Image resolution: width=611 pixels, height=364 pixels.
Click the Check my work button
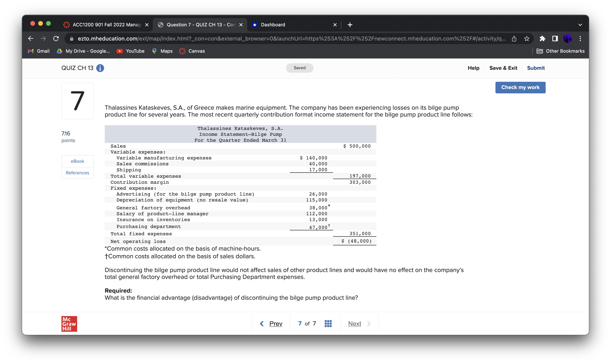(520, 87)
